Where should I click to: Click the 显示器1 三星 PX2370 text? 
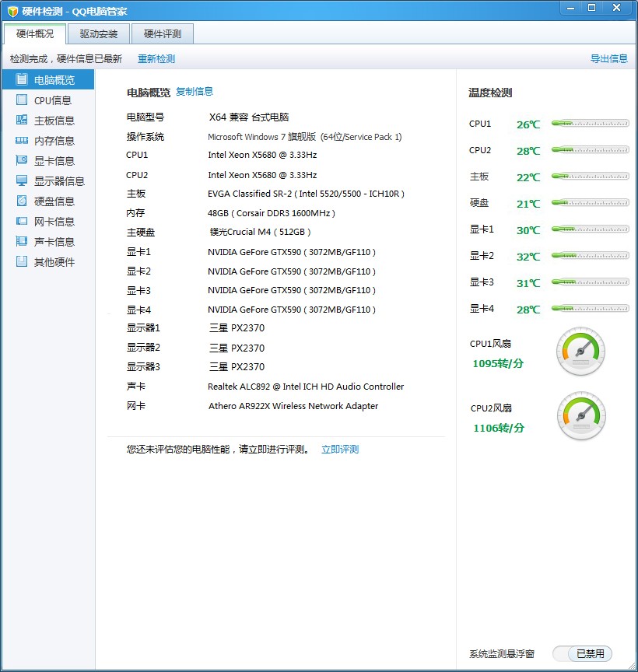237,328
